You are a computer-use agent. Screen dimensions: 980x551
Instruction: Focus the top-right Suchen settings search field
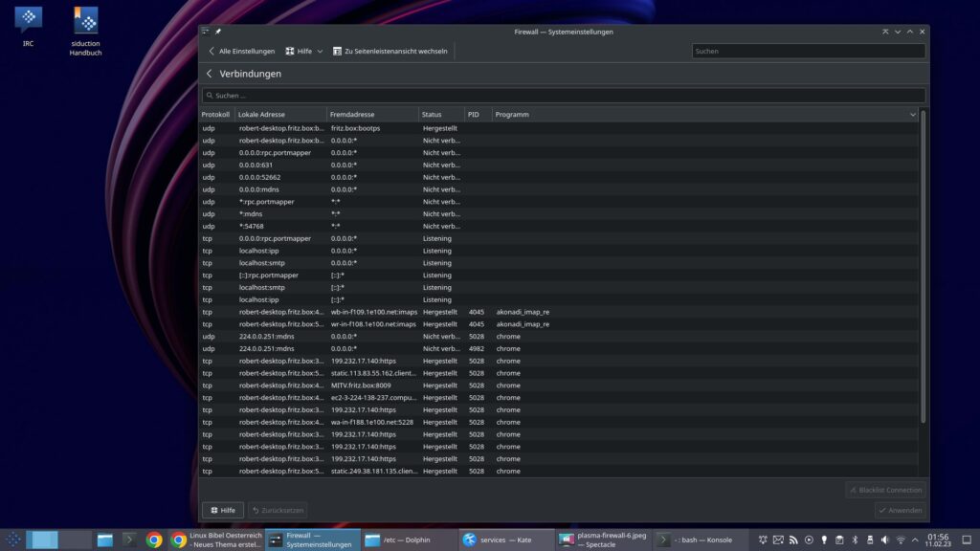[808, 52]
